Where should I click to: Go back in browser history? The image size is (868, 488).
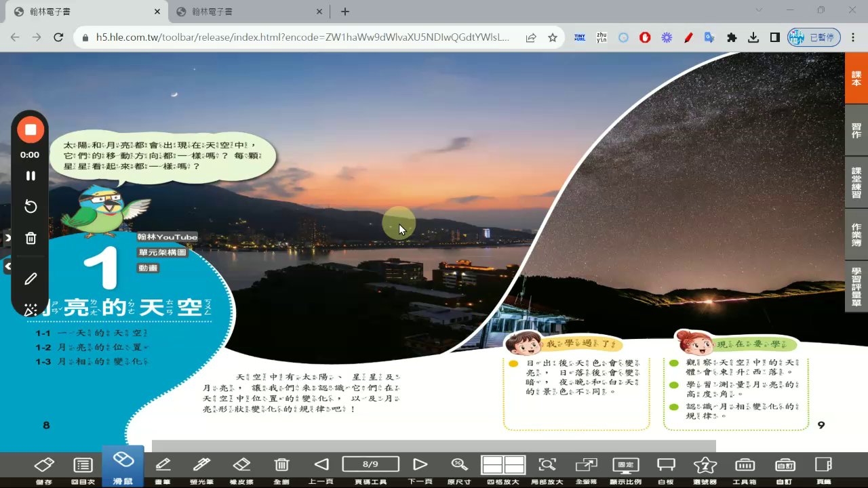pos(15,38)
